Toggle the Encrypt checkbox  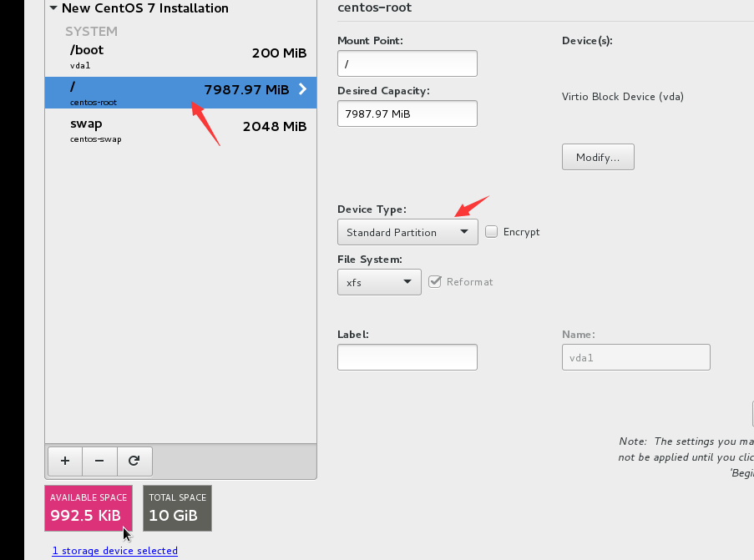[492, 232]
